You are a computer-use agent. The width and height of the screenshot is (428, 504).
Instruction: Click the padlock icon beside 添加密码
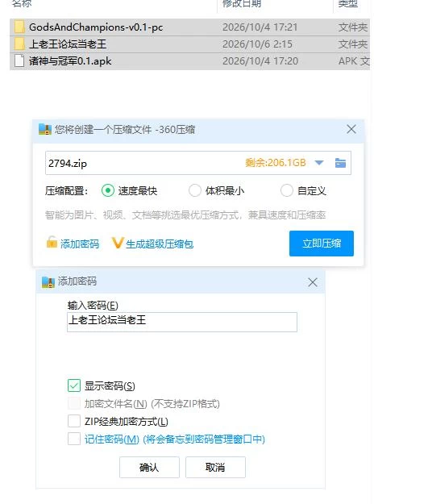tap(52, 242)
